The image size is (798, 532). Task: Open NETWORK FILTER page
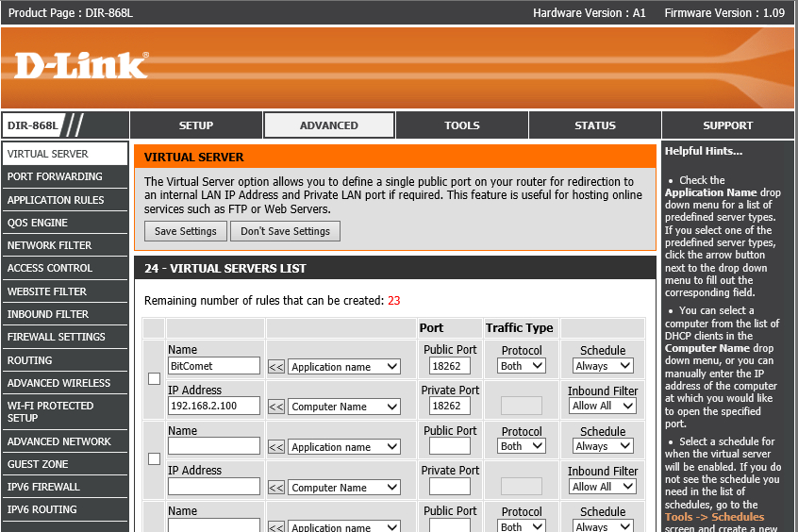pos(65,245)
